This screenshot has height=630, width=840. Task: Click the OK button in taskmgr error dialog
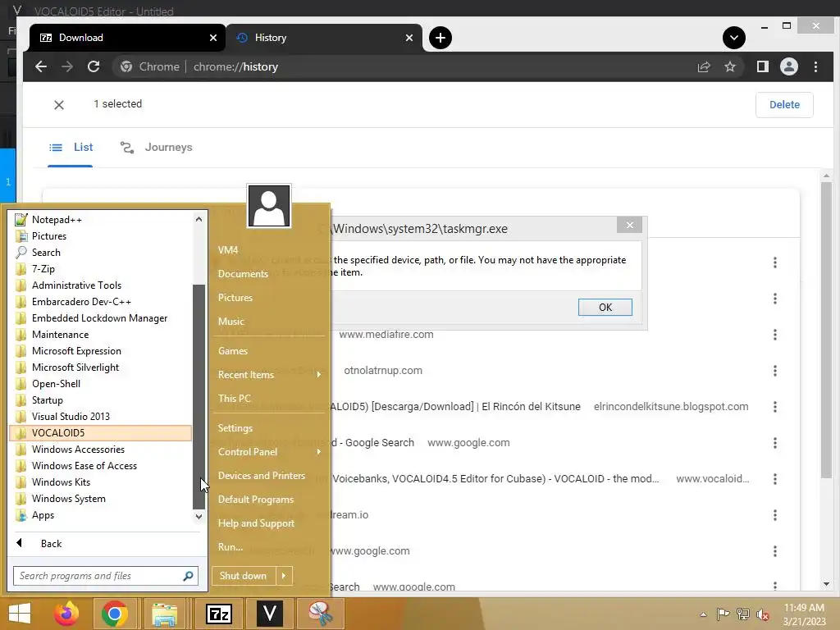pyautogui.click(x=605, y=308)
